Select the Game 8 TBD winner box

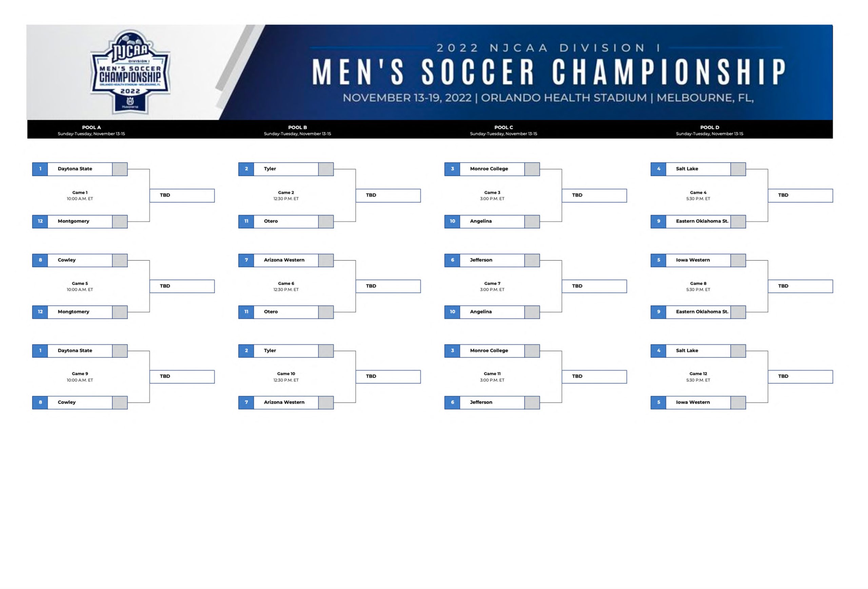pyautogui.click(x=801, y=287)
